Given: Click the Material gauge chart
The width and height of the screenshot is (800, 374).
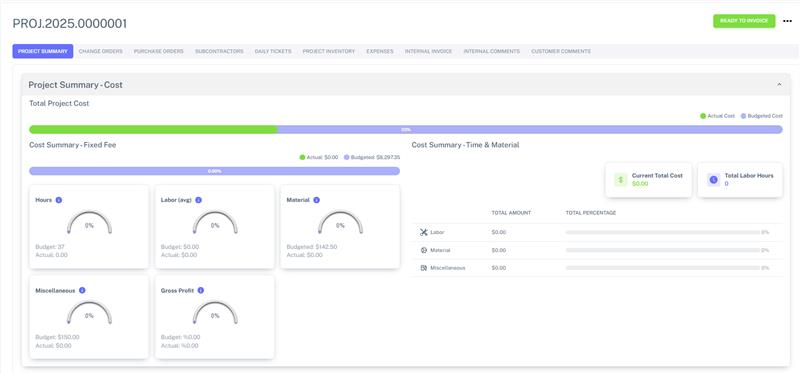Looking at the screenshot, I should coord(340,223).
